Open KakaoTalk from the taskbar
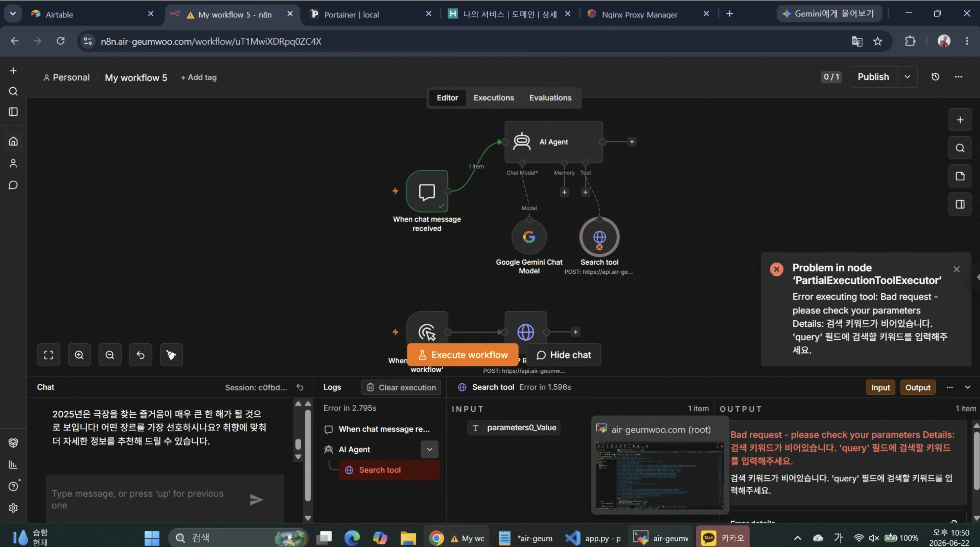This screenshot has height=547, width=980. (x=722, y=537)
